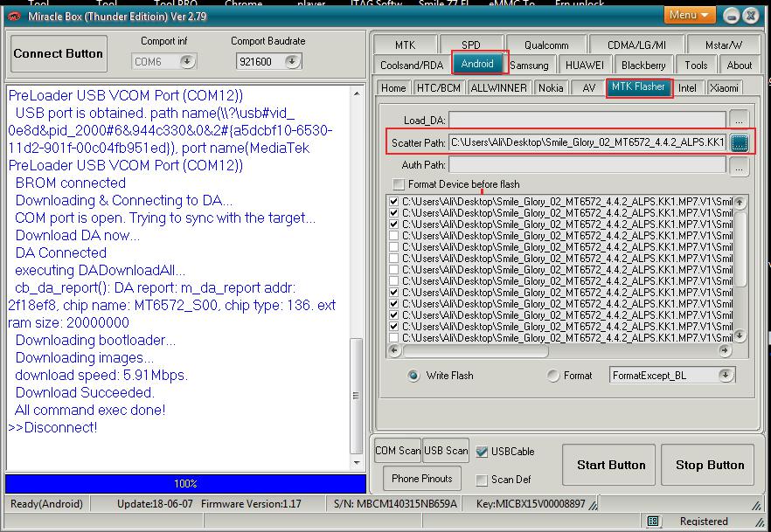Select the Write Flash radio option
This screenshot has width=771, height=532.
pos(413,376)
